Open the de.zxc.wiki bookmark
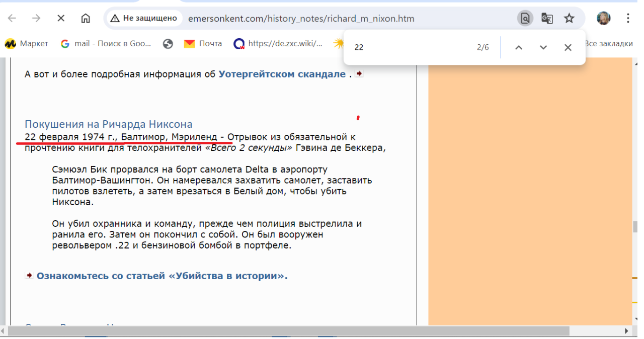This screenshot has width=644, height=339. (x=279, y=44)
